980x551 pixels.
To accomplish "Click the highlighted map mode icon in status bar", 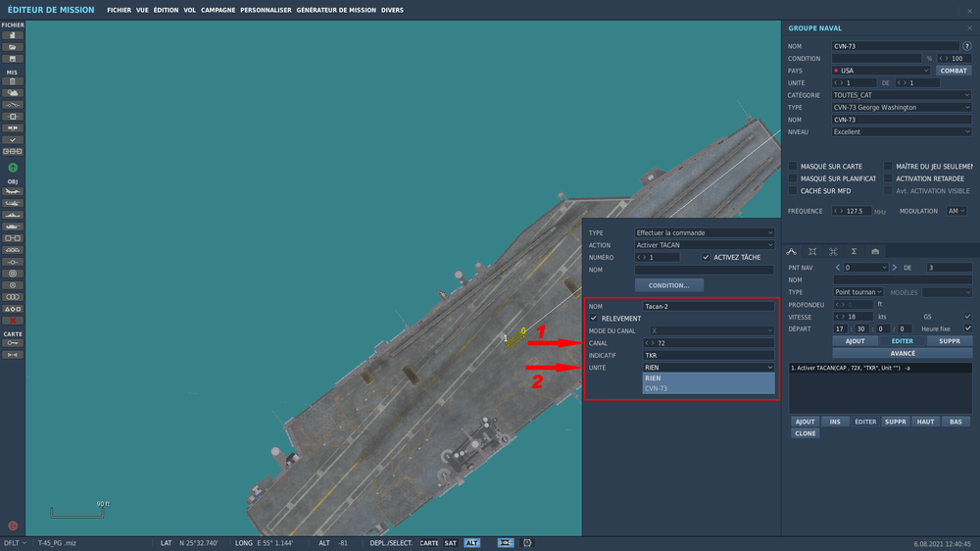I will pos(506,543).
